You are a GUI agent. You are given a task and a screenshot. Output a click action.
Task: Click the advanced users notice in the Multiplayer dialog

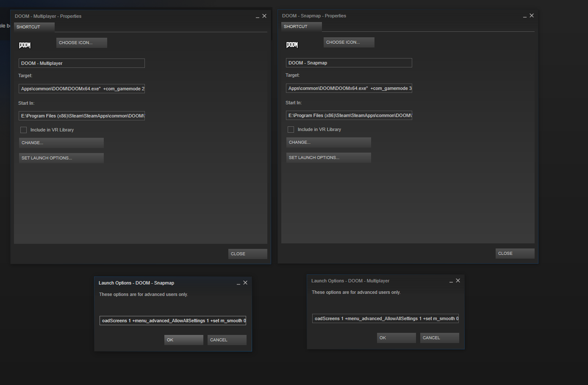(356, 293)
